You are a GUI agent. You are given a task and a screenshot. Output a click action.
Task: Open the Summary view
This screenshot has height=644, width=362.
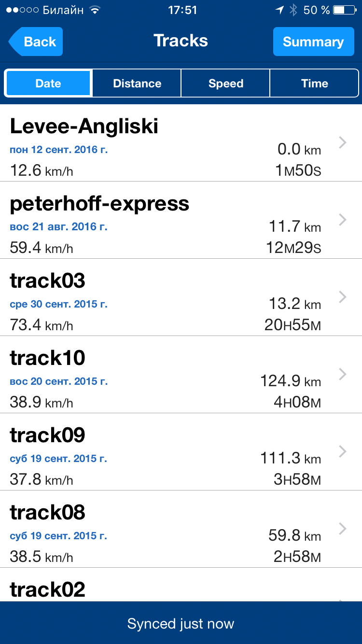pos(313,42)
